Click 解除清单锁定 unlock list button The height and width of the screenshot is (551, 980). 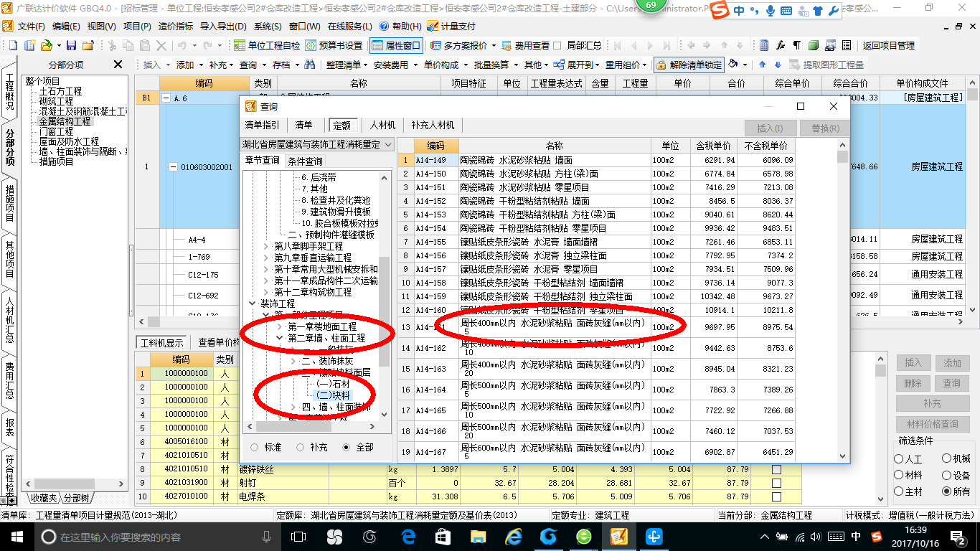689,65
